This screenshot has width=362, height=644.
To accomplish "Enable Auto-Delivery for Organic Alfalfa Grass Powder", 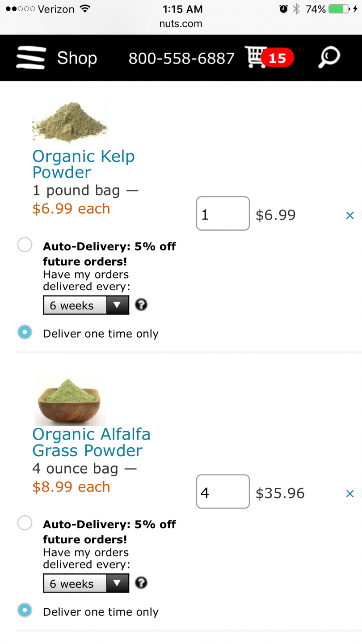I will coord(25,523).
